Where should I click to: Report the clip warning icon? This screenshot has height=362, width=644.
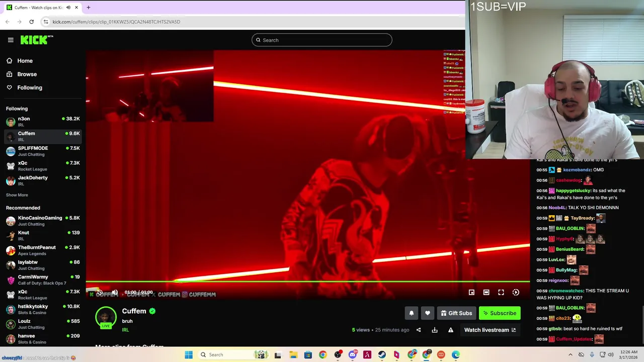pyautogui.click(x=451, y=330)
